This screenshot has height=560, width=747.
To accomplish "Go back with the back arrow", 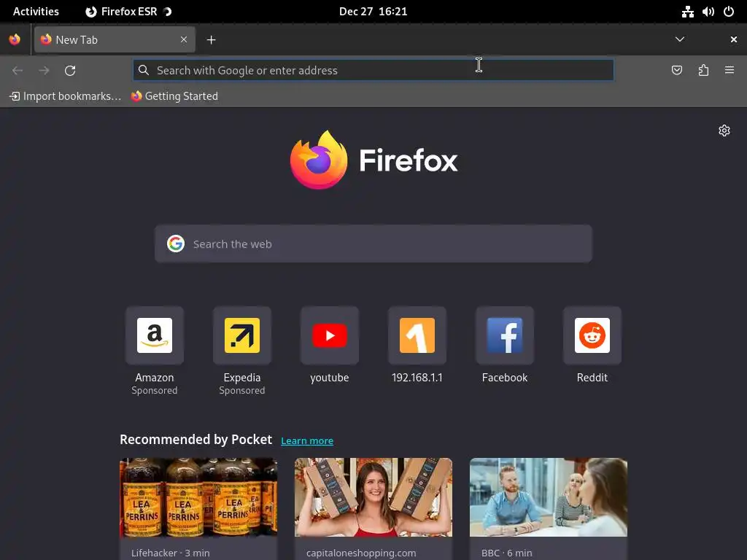I will click(18, 71).
